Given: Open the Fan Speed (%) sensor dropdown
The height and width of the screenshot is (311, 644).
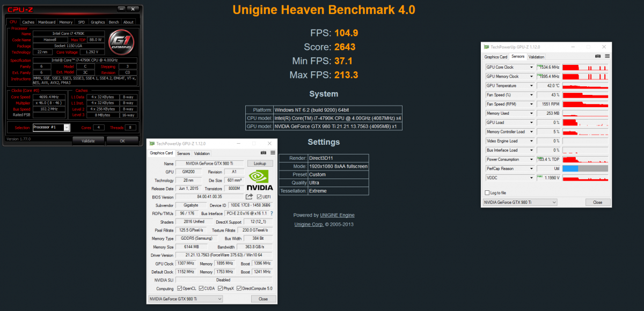Looking at the screenshot, I should tap(532, 95).
